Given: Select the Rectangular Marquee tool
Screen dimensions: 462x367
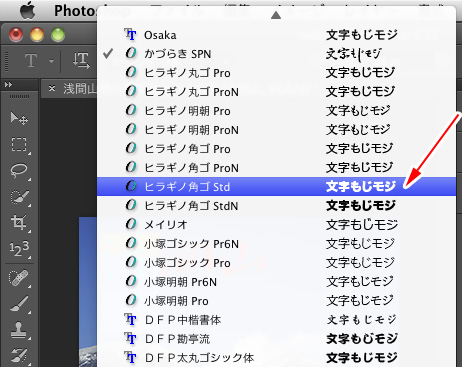Looking at the screenshot, I should coord(19,144).
